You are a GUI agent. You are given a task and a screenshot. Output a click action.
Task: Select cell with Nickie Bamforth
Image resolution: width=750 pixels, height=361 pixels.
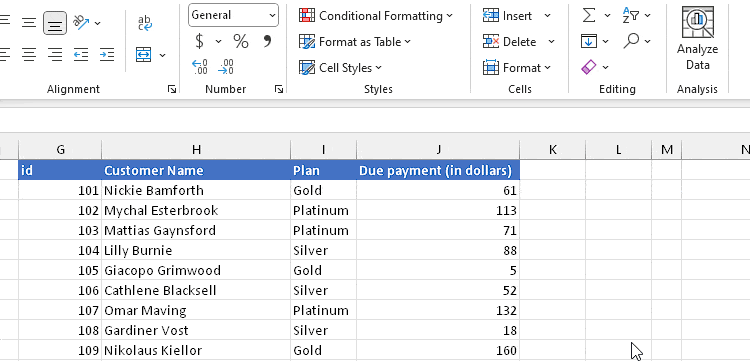click(196, 190)
